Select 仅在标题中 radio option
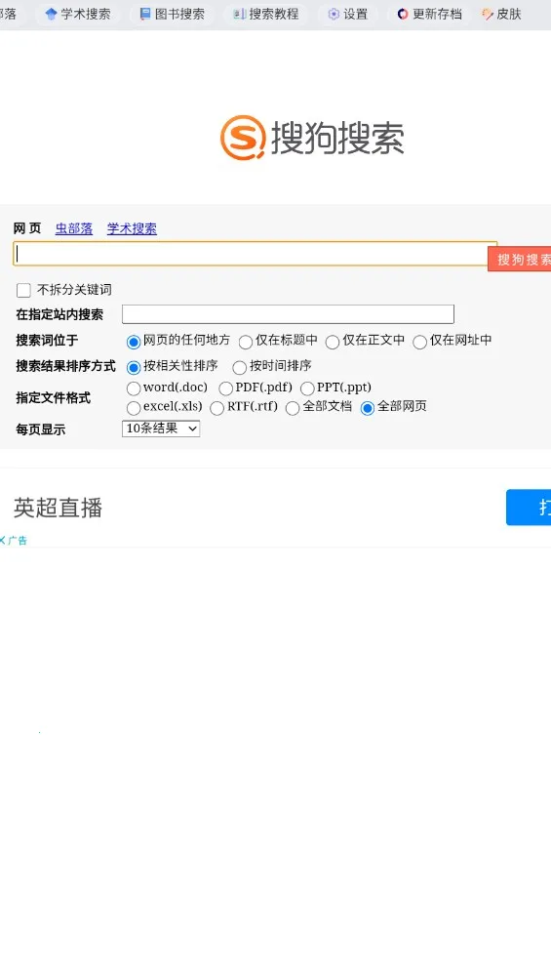The image size is (551, 980). [246, 342]
